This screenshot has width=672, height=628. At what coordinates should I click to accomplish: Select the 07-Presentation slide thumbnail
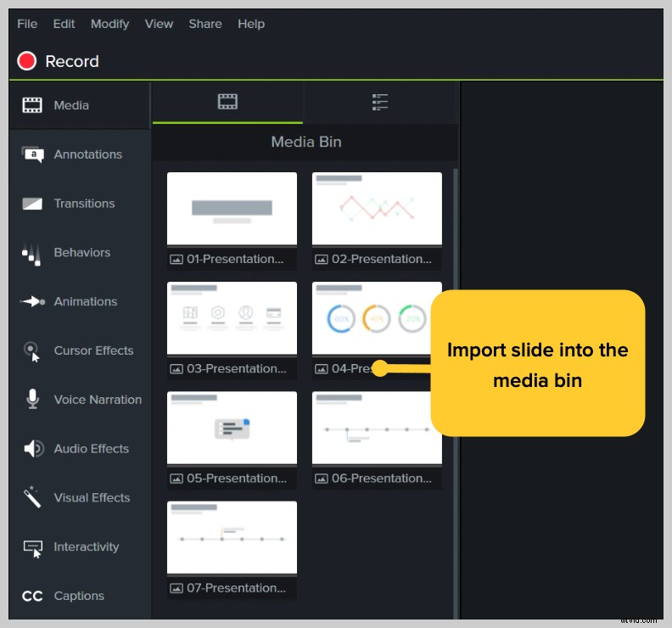pyautogui.click(x=232, y=537)
